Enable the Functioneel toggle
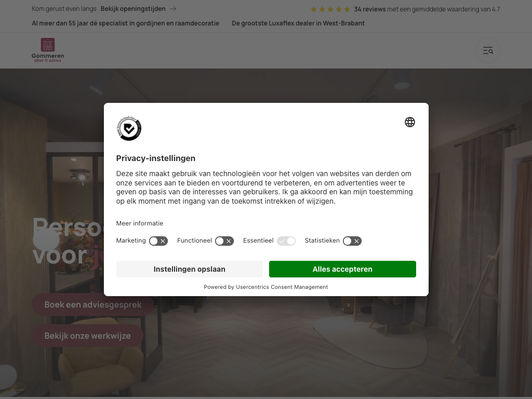 224,241
